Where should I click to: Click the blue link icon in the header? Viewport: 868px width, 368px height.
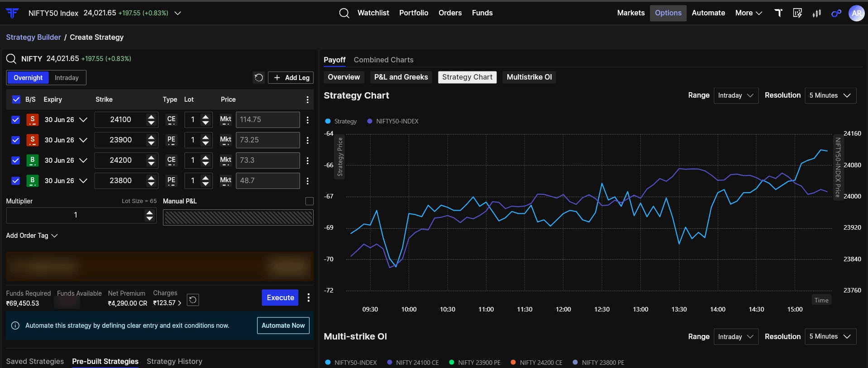tap(836, 13)
